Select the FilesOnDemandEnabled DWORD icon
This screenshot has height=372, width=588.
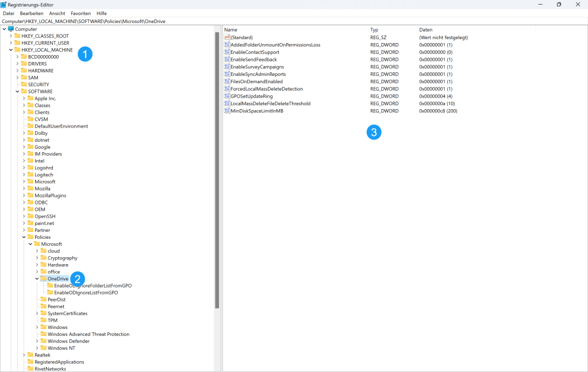click(227, 81)
